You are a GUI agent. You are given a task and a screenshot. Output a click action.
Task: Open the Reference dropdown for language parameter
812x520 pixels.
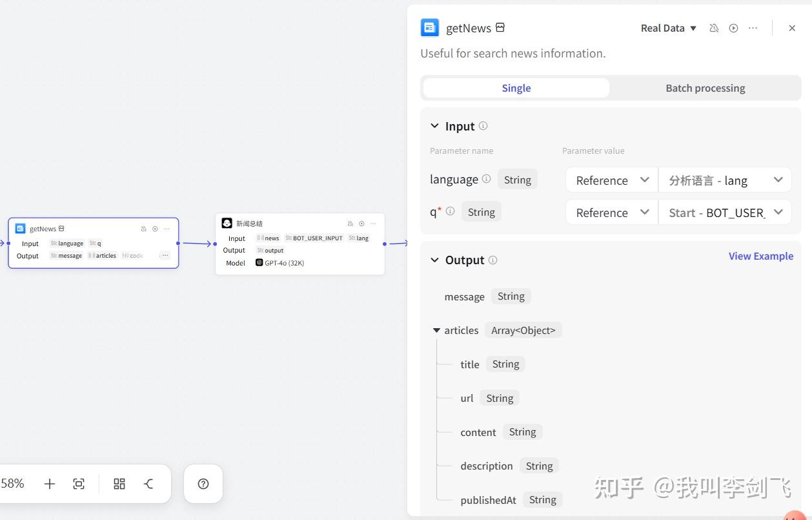pos(611,180)
